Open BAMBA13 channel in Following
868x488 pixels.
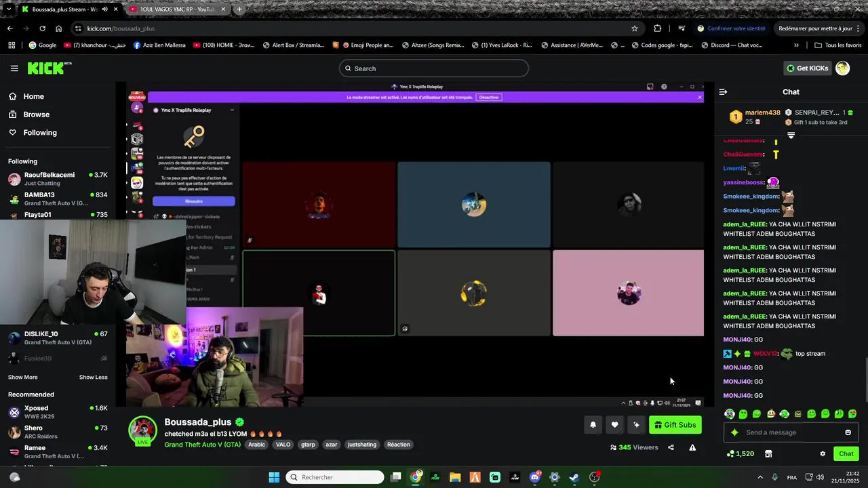(x=58, y=199)
